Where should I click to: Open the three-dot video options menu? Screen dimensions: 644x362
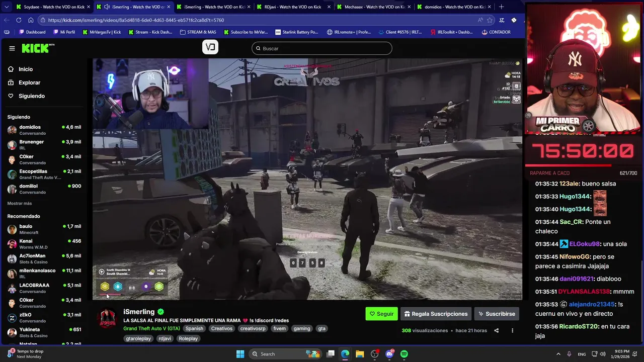tap(512, 330)
